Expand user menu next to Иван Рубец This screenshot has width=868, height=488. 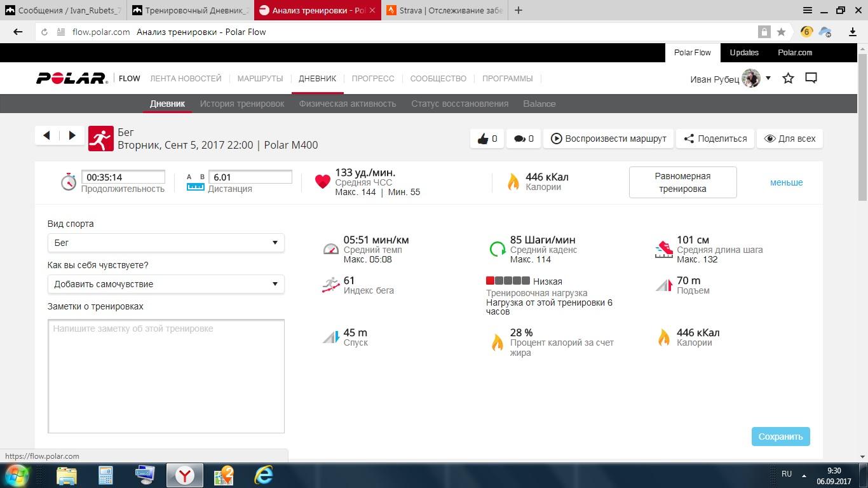point(768,78)
